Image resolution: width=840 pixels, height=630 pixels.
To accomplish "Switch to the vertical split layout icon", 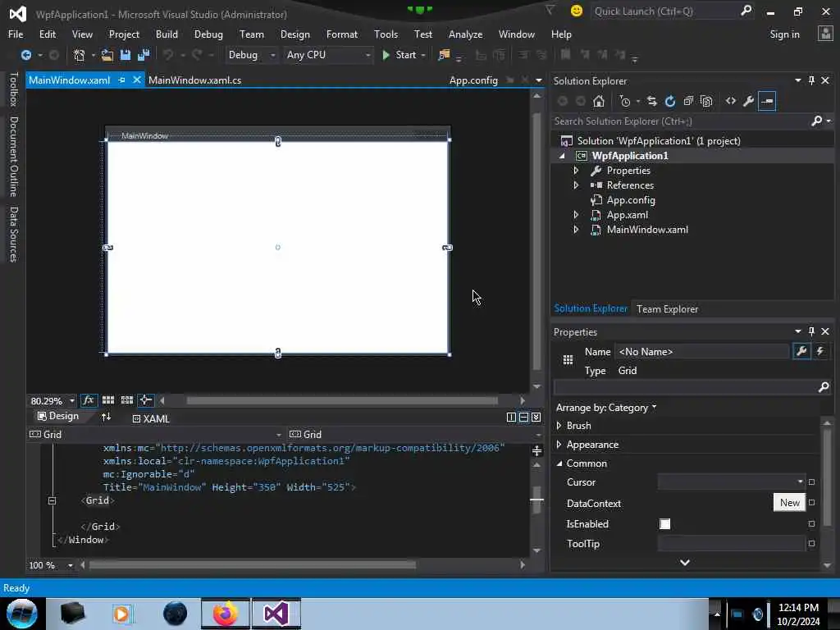I will (511, 418).
